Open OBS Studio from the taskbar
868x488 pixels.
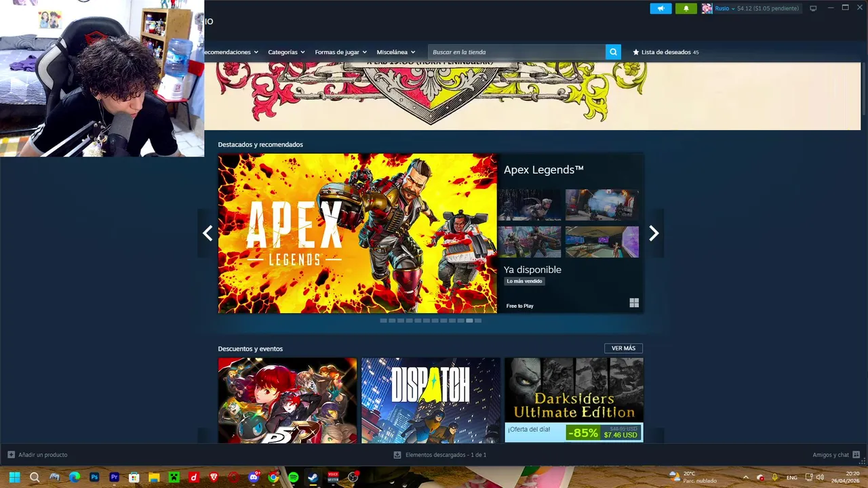[x=353, y=477]
